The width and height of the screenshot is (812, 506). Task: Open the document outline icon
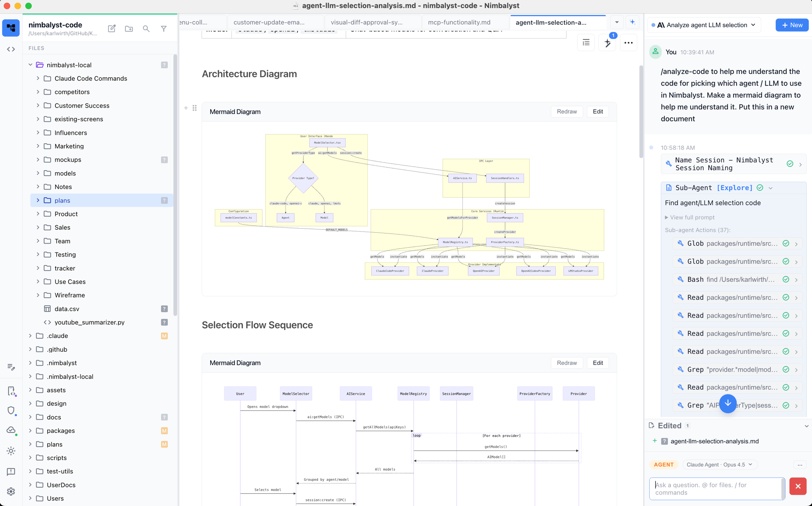tap(586, 42)
